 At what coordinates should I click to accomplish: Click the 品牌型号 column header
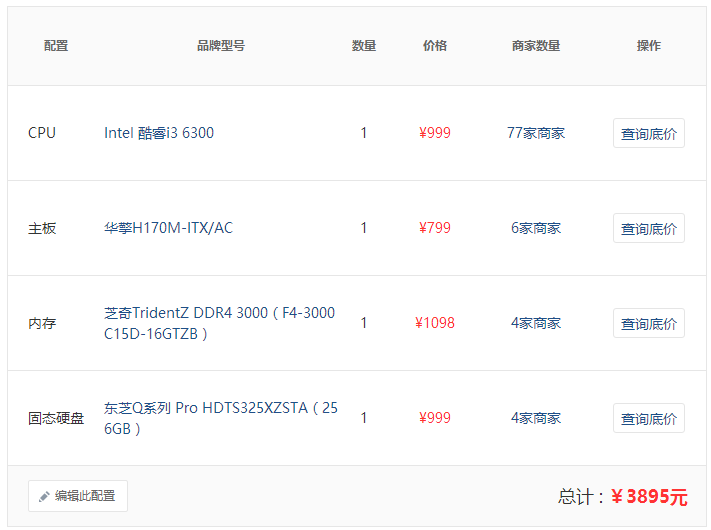pyautogui.click(x=221, y=46)
